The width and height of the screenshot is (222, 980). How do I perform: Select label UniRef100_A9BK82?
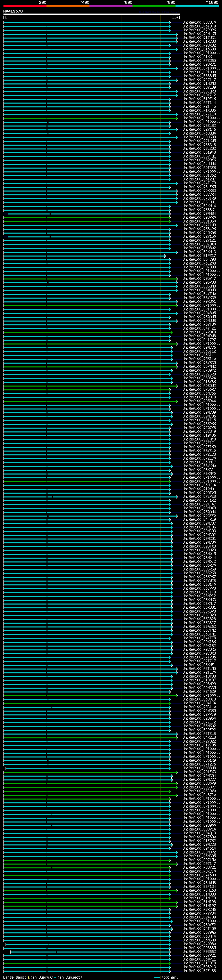coord(199,45)
